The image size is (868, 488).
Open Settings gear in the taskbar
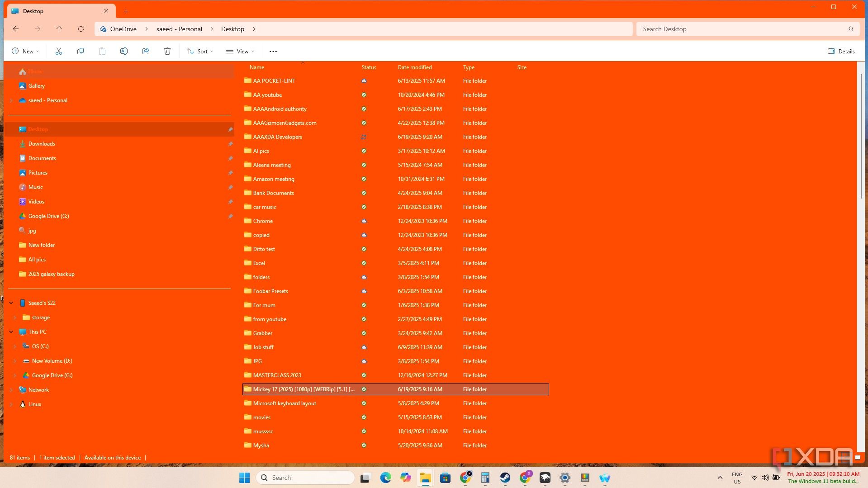click(x=565, y=478)
